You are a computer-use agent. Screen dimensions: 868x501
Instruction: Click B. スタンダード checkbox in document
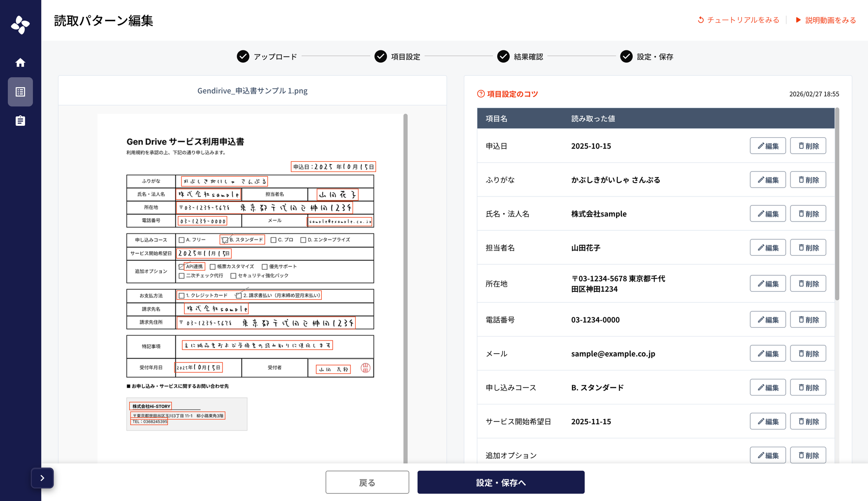225,240
